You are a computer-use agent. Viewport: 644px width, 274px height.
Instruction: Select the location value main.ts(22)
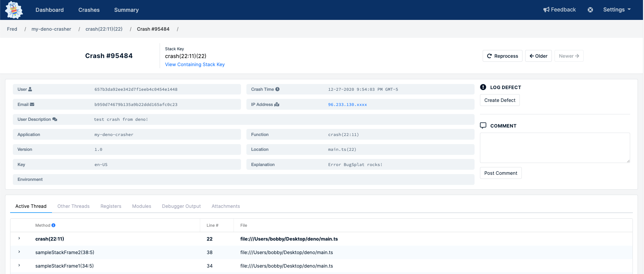click(342, 149)
